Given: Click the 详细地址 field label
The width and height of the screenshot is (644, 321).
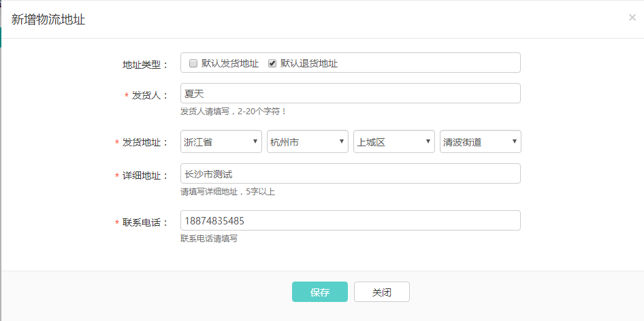Looking at the screenshot, I should point(144,176).
